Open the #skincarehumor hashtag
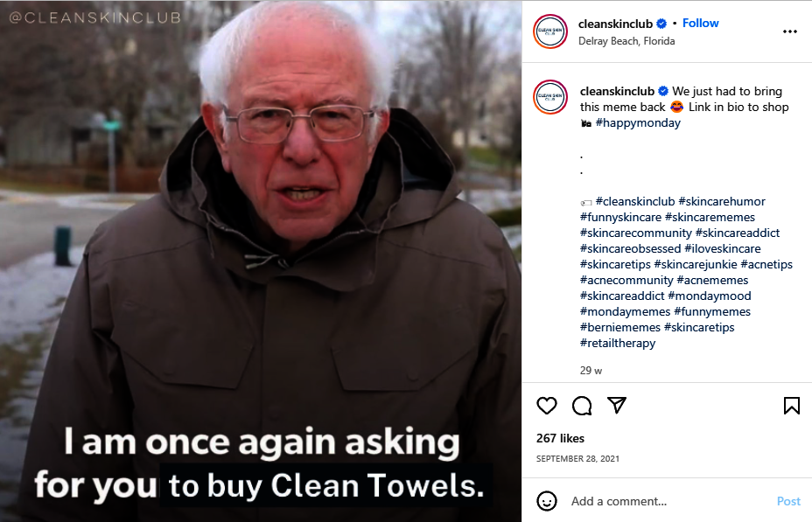The height and width of the screenshot is (522, 812). click(x=721, y=201)
